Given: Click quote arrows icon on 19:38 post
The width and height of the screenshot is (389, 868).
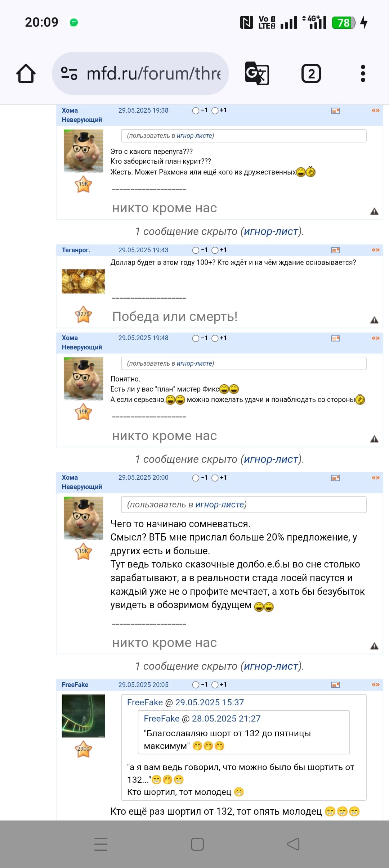Looking at the screenshot, I should point(376,110).
